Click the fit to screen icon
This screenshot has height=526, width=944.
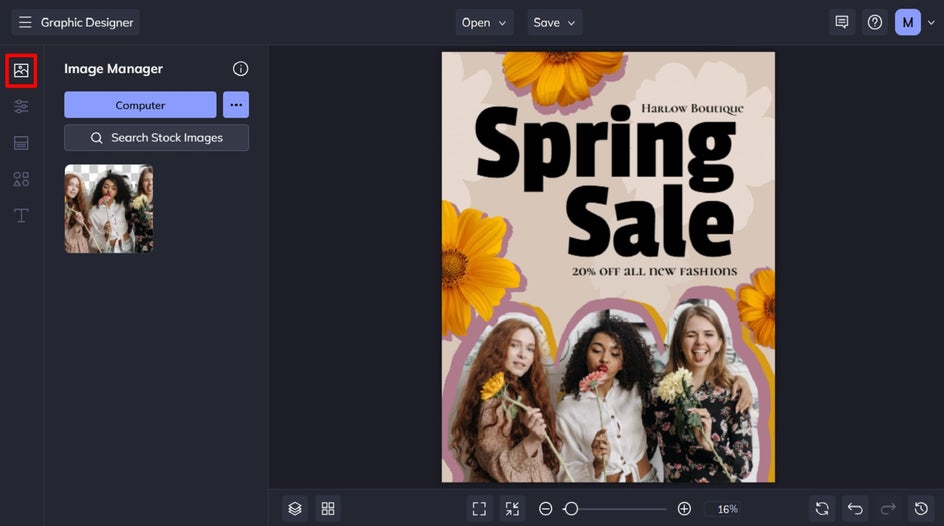click(x=479, y=509)
